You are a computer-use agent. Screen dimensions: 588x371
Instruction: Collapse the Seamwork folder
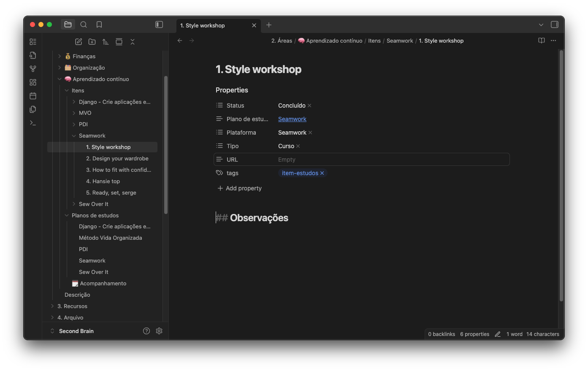click(74, 135)
